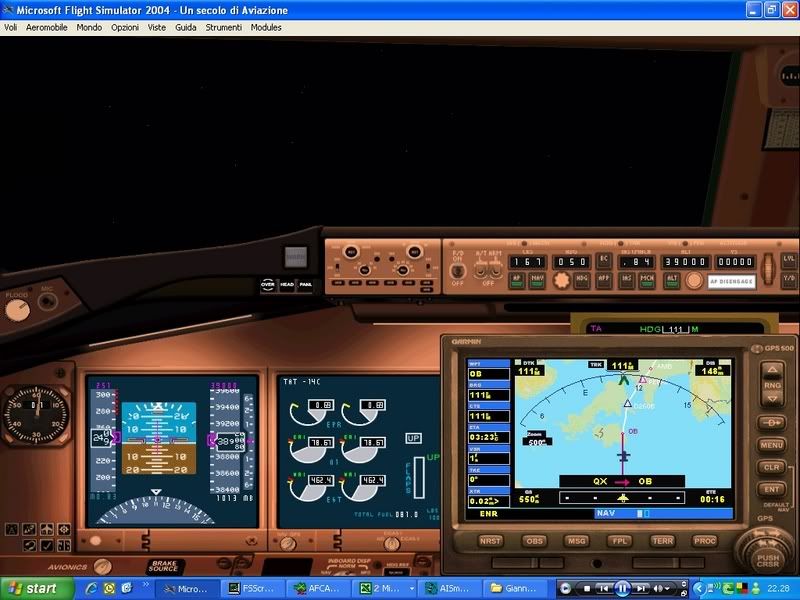The image size is (800, 600).
Task: Click the checkmark checklist panel icon
Action: point(46,545)
